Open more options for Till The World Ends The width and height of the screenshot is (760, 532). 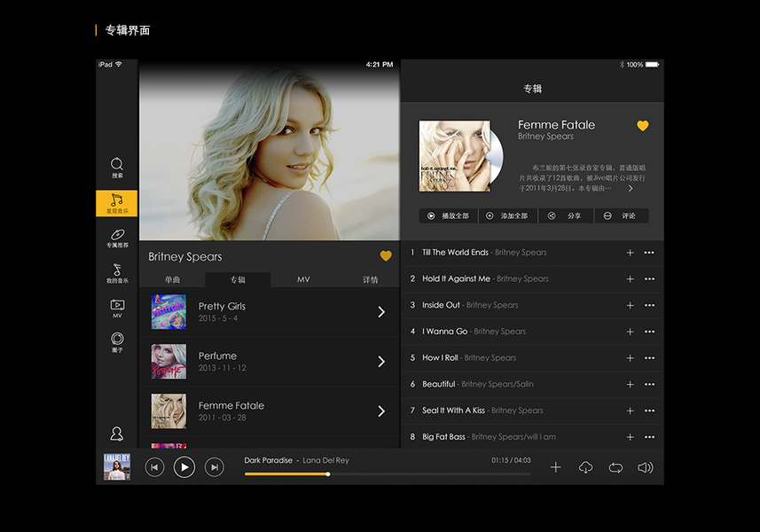pyautogui.click(x=649, y=253)
